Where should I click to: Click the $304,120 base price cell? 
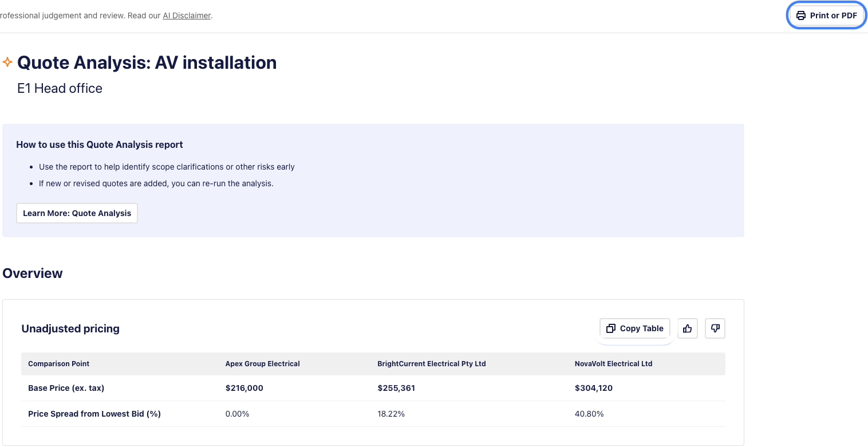593,388
